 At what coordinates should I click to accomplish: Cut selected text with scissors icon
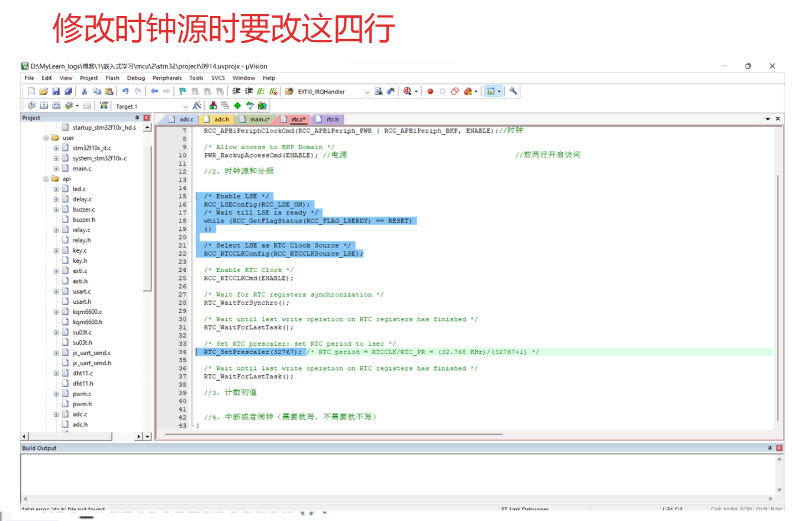point(85,91)
